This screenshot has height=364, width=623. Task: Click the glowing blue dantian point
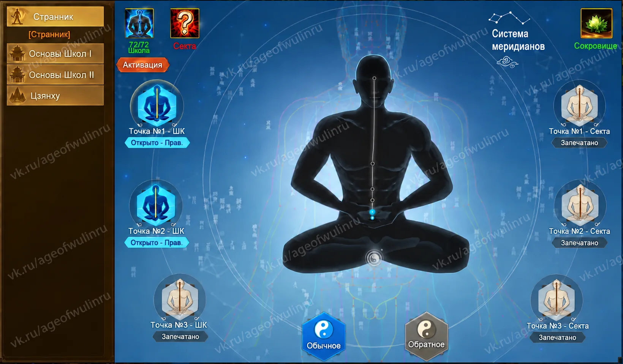coord(372,212)
